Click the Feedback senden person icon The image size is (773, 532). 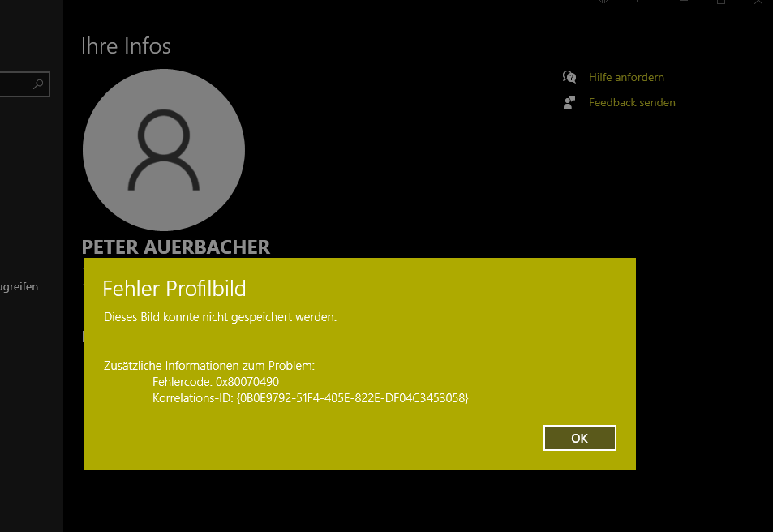[x=569, y=102]
